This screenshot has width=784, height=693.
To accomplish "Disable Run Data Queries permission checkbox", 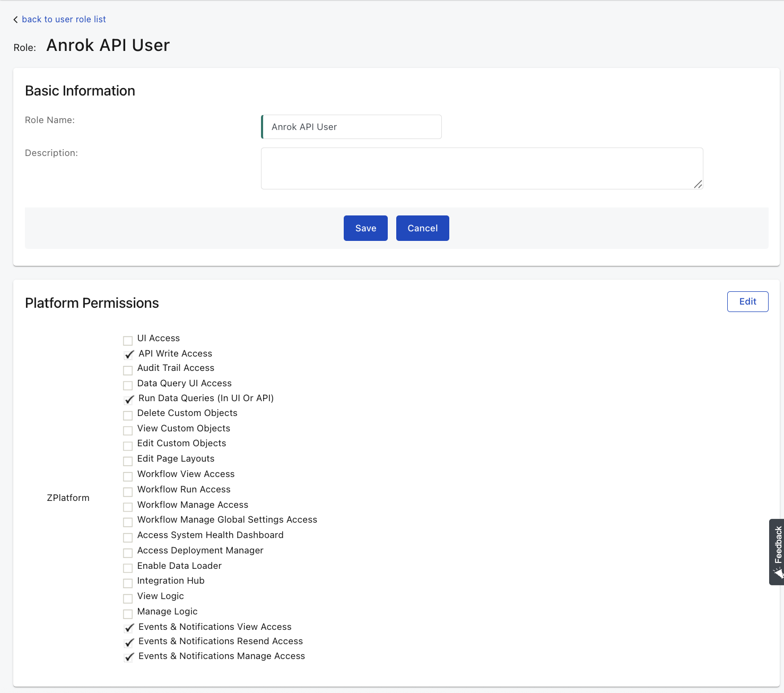I will coord(129,400).
